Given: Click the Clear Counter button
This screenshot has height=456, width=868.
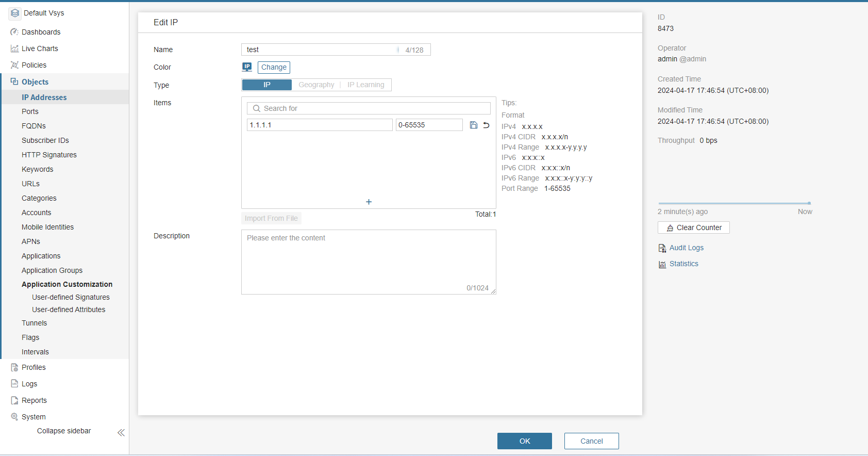Looking at the screenshot, I should (x=693, y=227).
